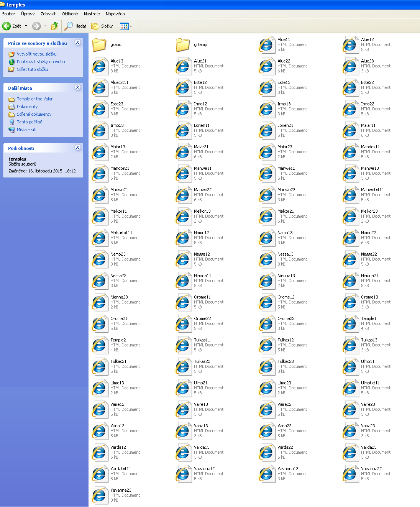Go to Temple of the Valar folder
This screenshot has width=420, height=507.
click(34, 99)
